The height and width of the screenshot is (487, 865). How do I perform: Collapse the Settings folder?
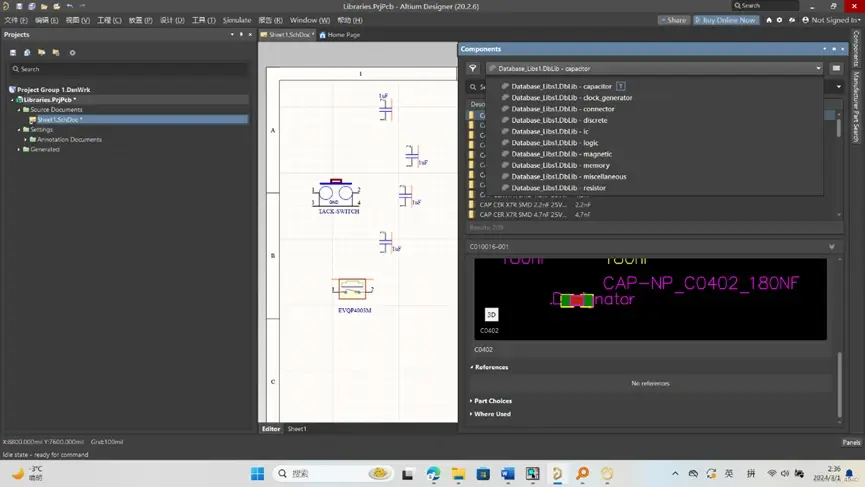19,130
